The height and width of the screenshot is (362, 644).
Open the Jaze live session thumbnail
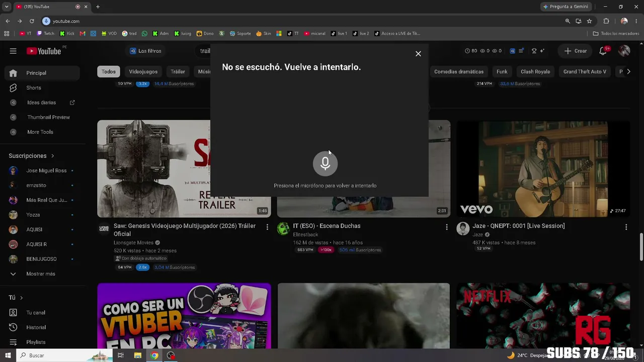pos(543,168)
